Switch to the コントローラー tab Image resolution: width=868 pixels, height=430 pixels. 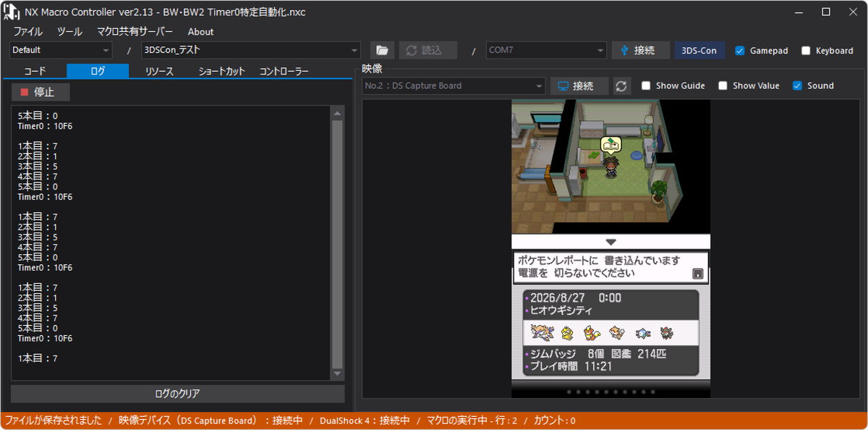click(x=284, y=71)
